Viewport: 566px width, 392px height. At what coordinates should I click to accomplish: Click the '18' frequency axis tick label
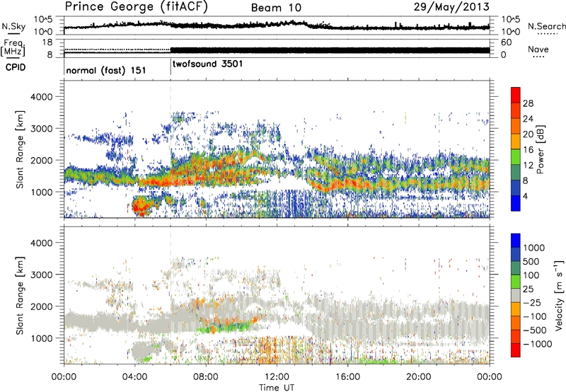click(47, 42)
